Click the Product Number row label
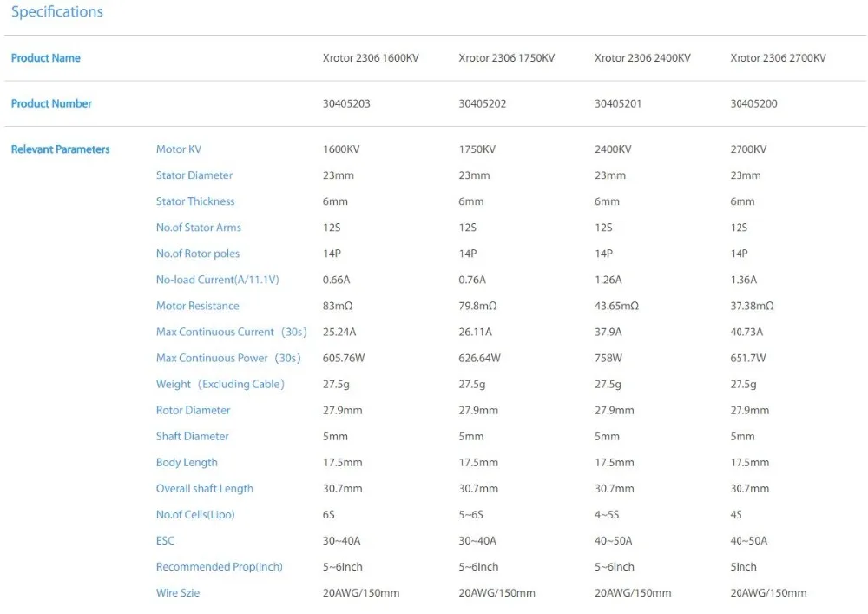Screen dimensions: 868x614 click(x=51, y=103)
